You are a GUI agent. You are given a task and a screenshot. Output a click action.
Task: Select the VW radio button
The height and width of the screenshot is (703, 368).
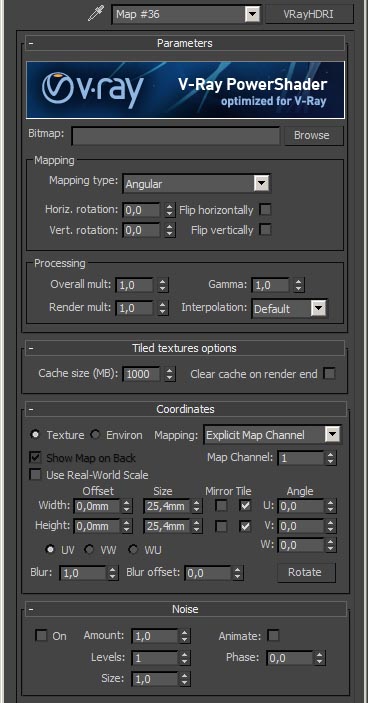pyautogui.click(x=90, y=549)
